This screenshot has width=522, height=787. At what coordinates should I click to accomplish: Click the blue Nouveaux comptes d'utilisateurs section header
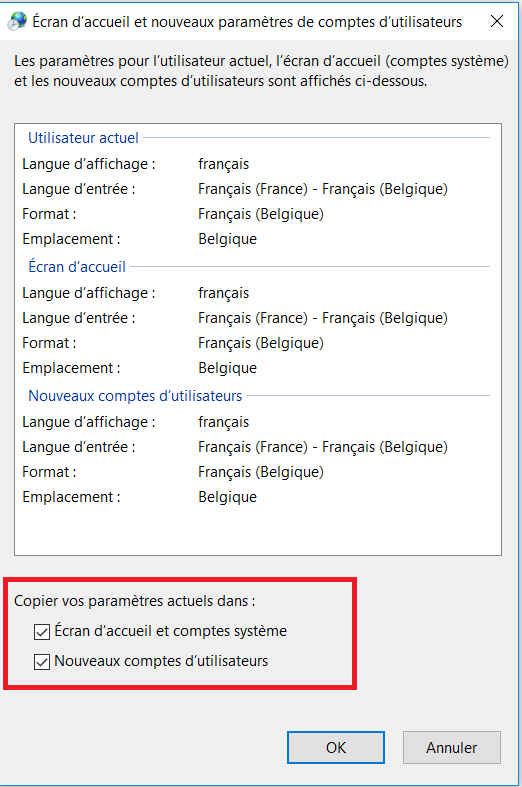point(135,396)
